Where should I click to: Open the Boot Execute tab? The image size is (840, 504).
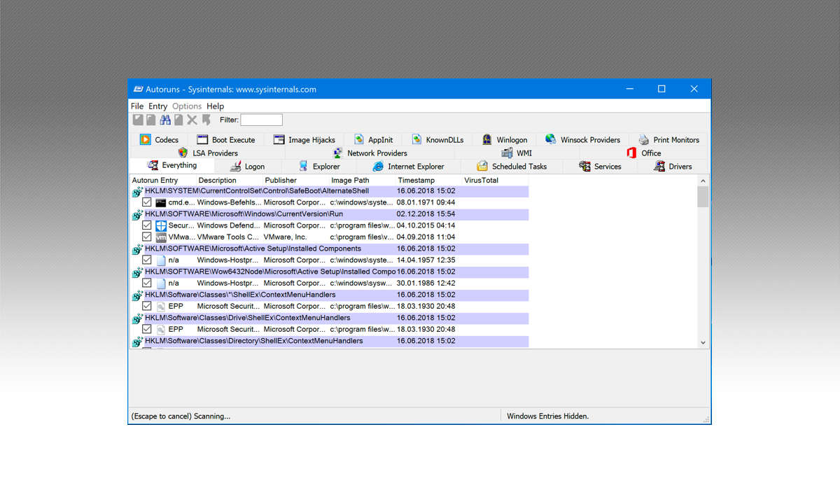[x=226, y=139]
